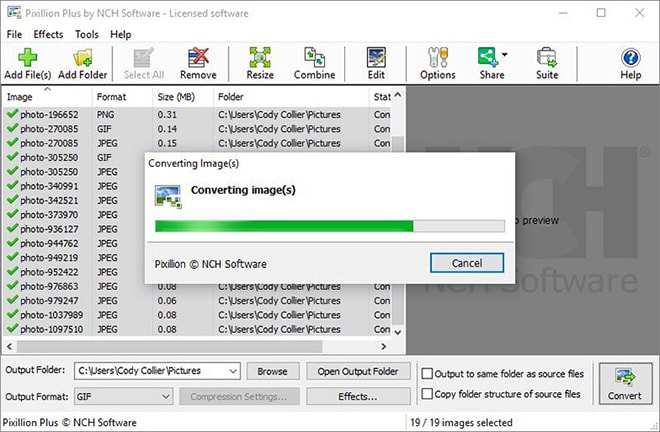Select the photo-270085 GIF row
The width and height of the screenshot is (660, 432).
(197, 129)
